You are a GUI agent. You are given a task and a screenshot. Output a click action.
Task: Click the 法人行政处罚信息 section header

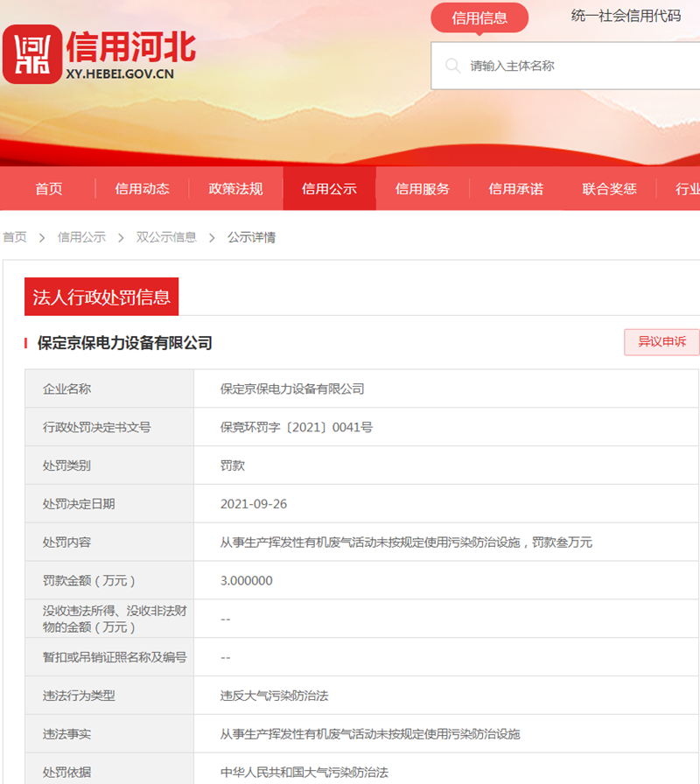click(x=101, y=297)
